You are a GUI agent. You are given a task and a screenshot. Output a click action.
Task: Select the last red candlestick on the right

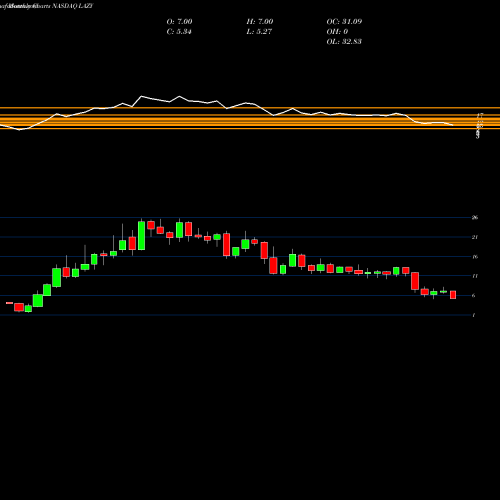click(x=453, y=295)
